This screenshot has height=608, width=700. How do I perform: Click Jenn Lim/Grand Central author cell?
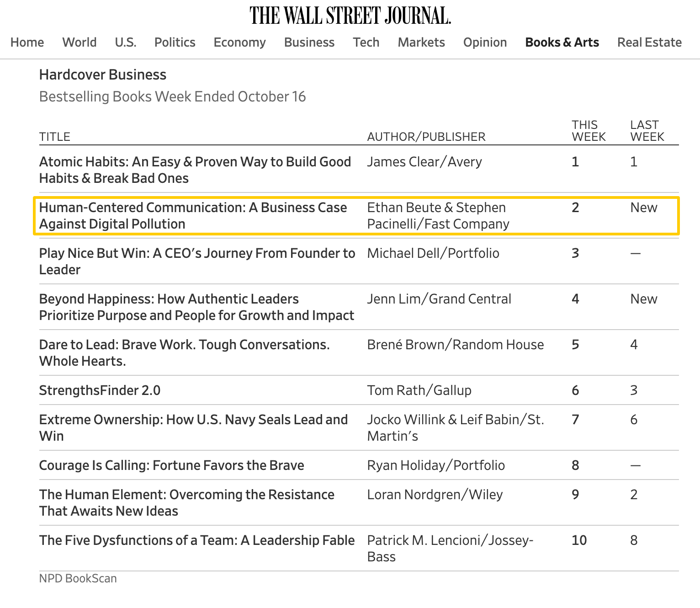pos(439,299)
